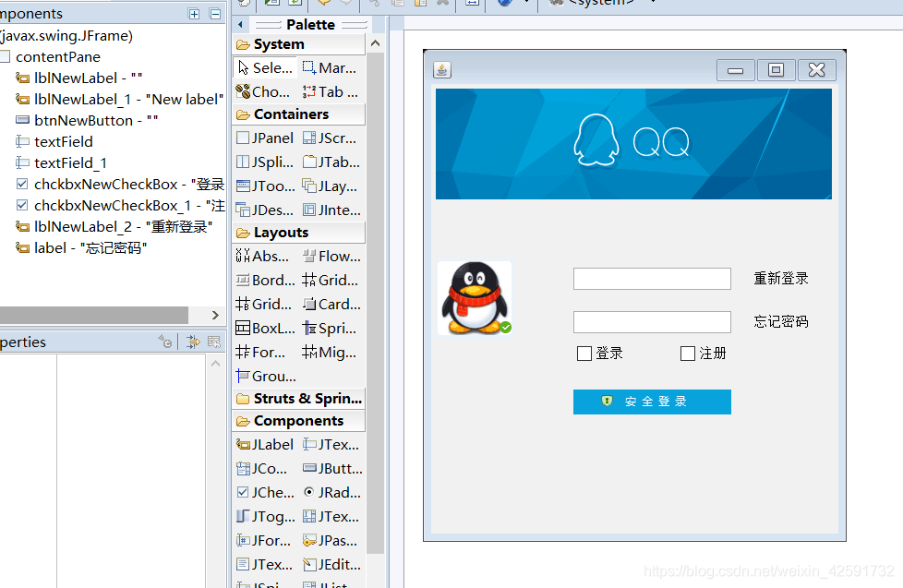Choose CardLayout from Palette
Image resolution: width=903 pixels, height=588 pixels.
[x=331, y=304]
